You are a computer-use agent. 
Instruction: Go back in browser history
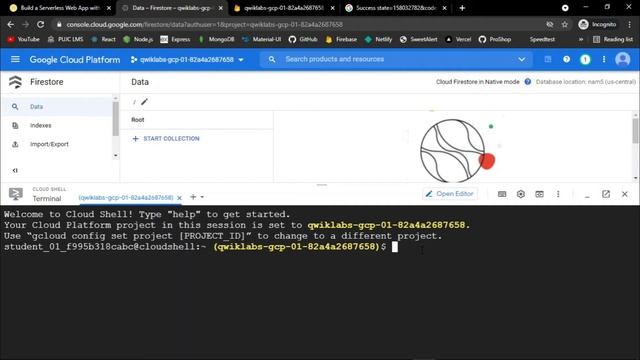tap(11, 24)
